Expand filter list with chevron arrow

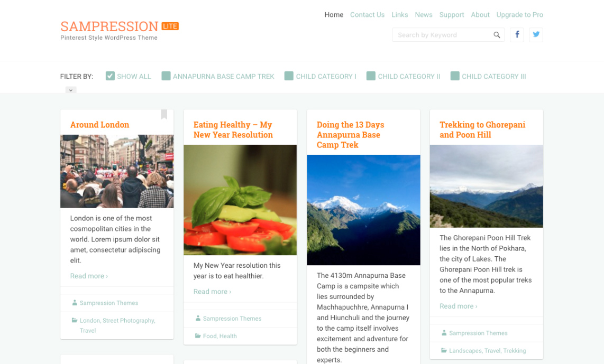pos(71,90)
